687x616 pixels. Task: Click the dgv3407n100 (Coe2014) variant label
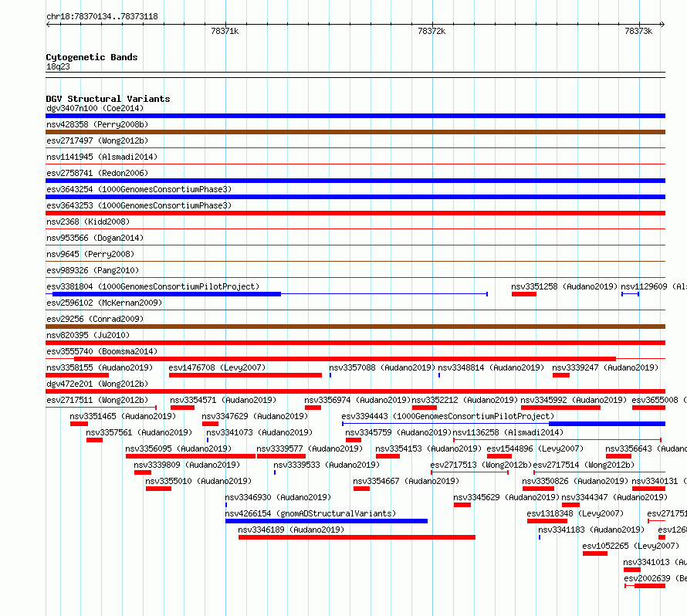coord(95,108)
